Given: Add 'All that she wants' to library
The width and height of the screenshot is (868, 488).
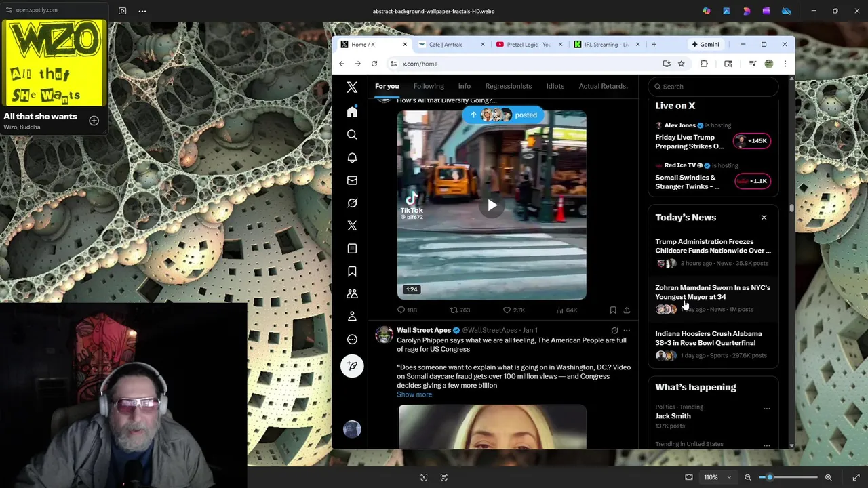Looking at the screenshot, I should (x=94, y=121).
